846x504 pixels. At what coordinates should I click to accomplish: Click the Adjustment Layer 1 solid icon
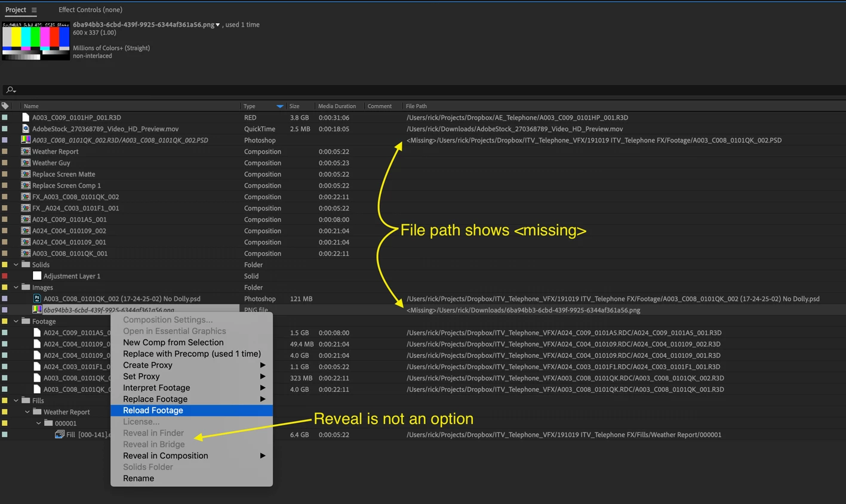[x=37, y=276]
